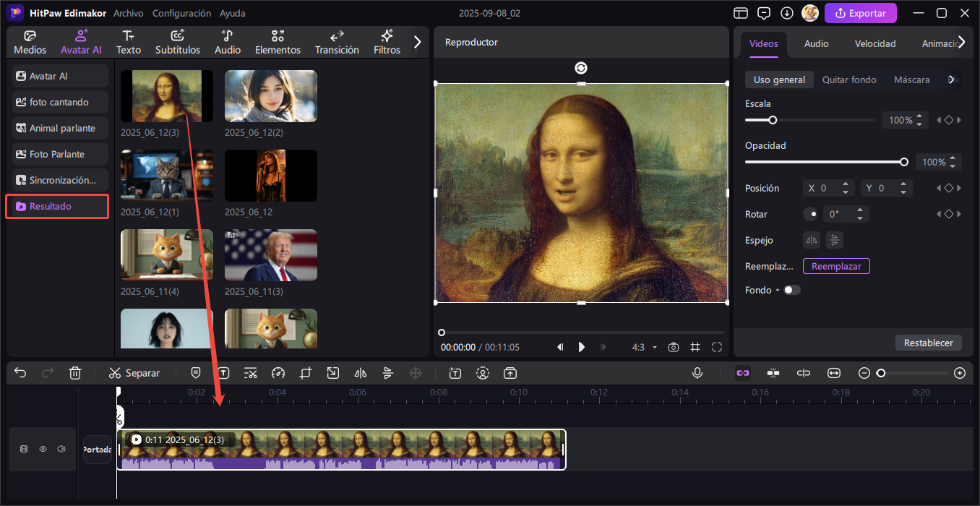The width and height of the screenshot is (980, 506).
Task: Click the Reemplazar button
Action: click(836, 266)
